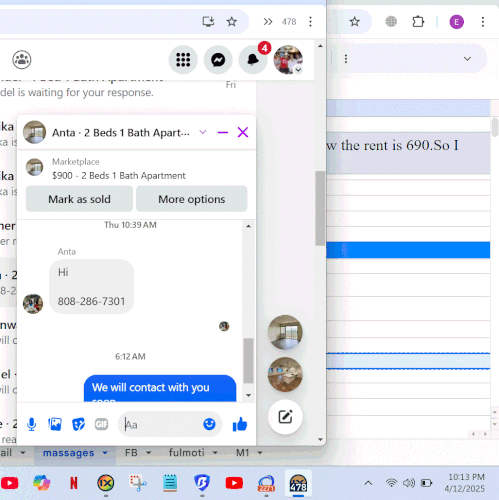Click More options button
The width and height of the screenshot is (499, 500).
[192, 199]
